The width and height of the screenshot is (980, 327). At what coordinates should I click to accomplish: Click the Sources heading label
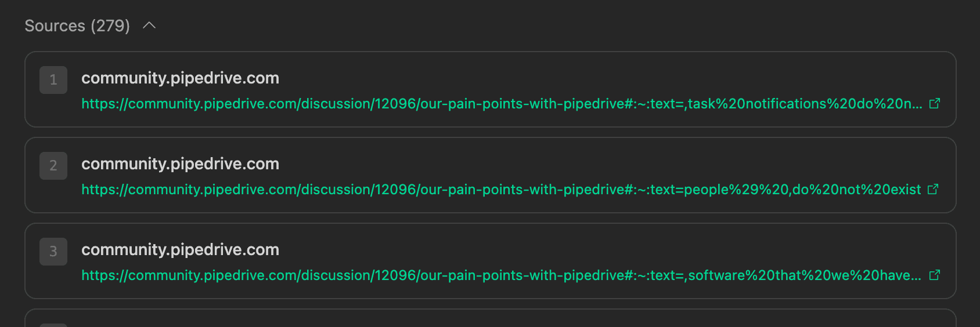(55, 26)
